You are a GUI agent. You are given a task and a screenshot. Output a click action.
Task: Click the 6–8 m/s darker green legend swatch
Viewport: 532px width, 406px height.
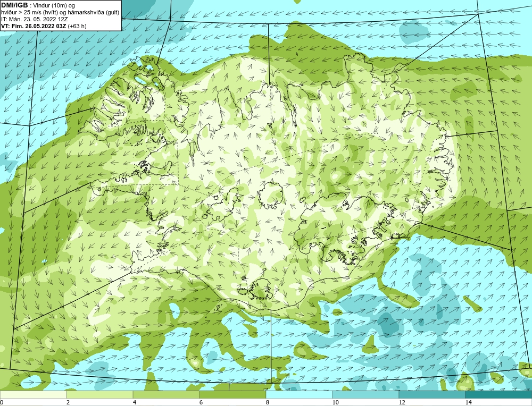tap(233, 395)
